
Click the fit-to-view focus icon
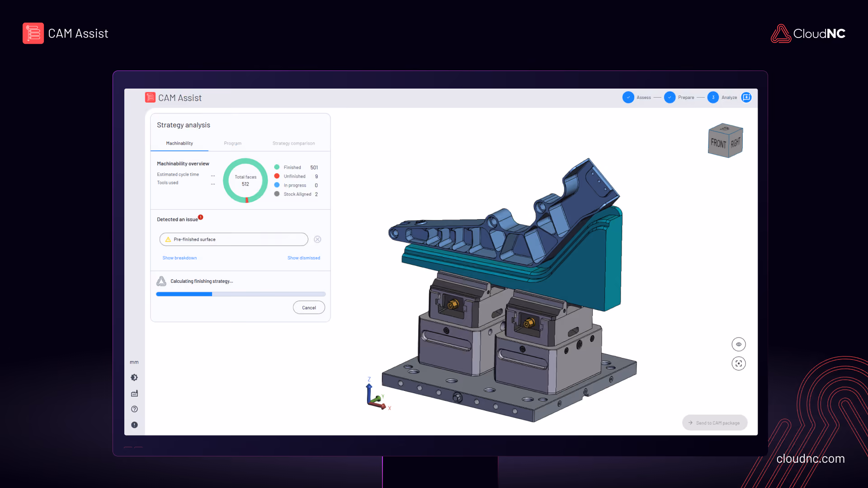(739, 363)
